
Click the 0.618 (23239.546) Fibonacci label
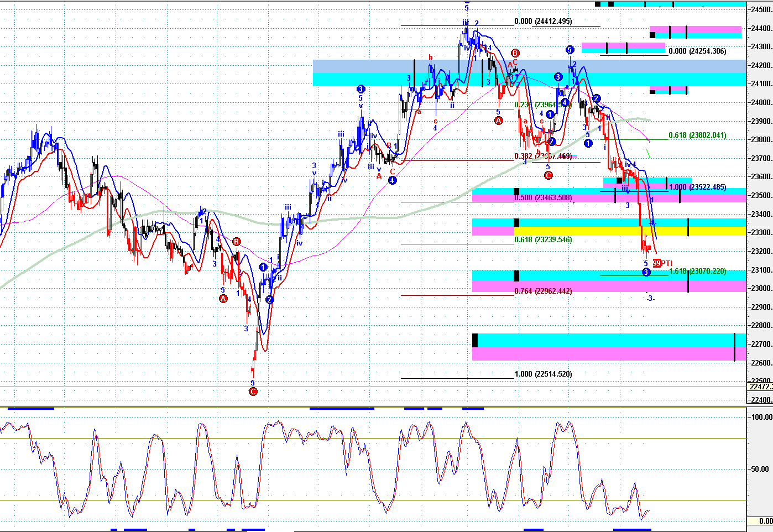543,240
